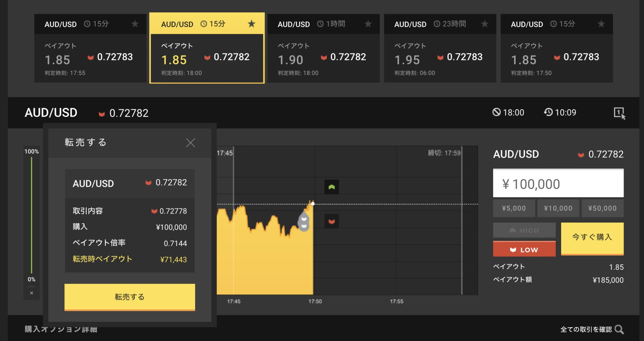Click green up arrow marker on chart
The width and height of the screenshot is (644, 341).
tap(331, 187)
